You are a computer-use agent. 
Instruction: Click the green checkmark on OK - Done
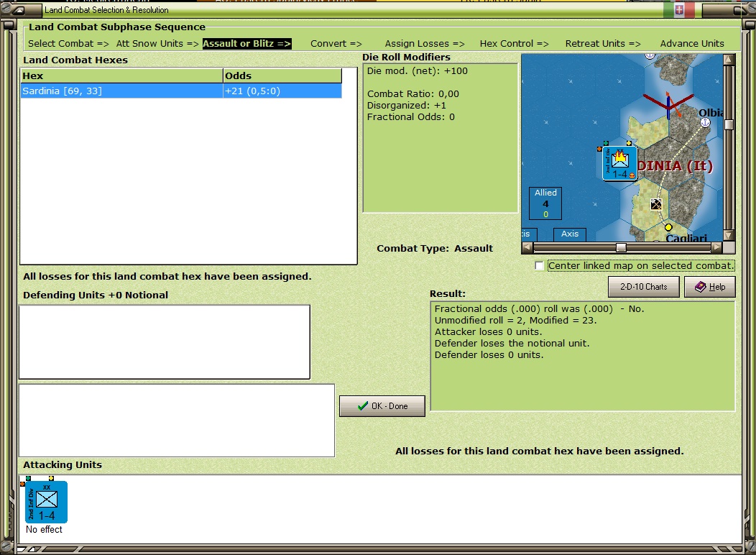click(363, 406)
